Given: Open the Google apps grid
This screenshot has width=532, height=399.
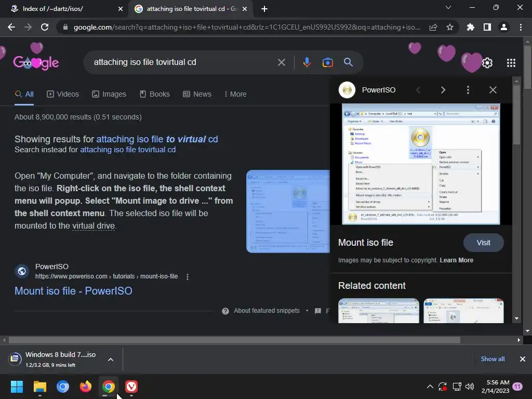Looking at the screenshot, I should click(x=511, y=63).
